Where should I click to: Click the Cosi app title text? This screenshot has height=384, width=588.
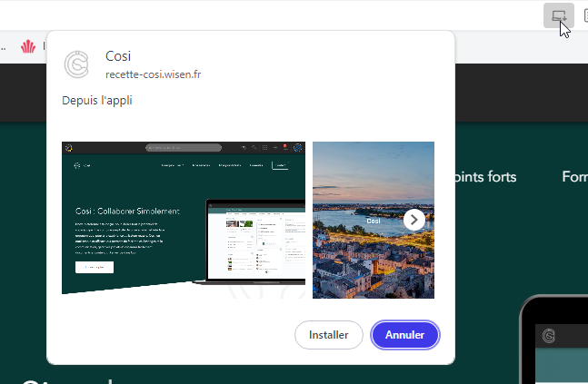pyautogui.click(x=118, y=55)
